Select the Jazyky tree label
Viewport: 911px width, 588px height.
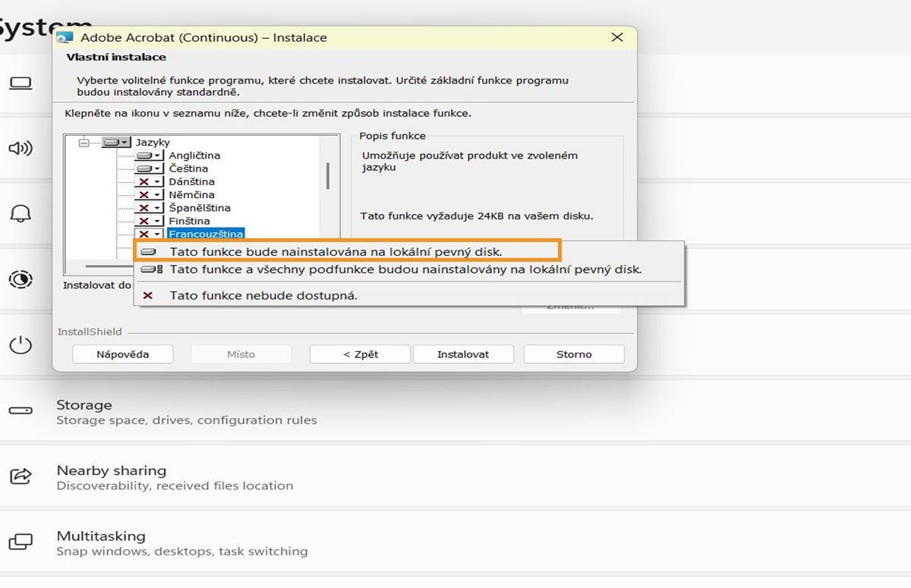click(153, 142)
